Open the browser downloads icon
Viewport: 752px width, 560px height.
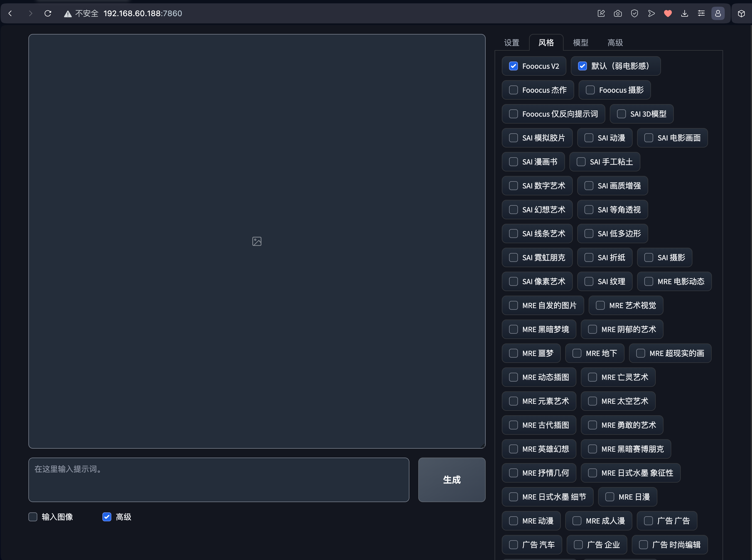click(x=685, y=13)
